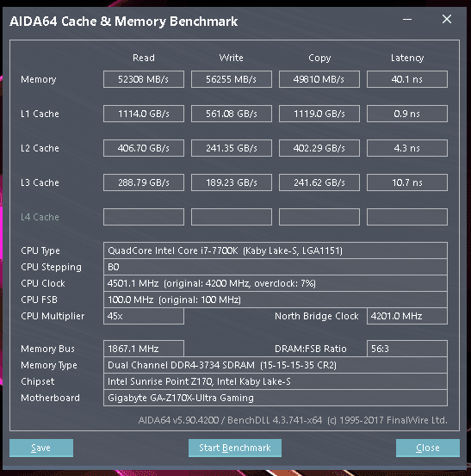
Task: Click the Write column header
Action: coord(232,58)
